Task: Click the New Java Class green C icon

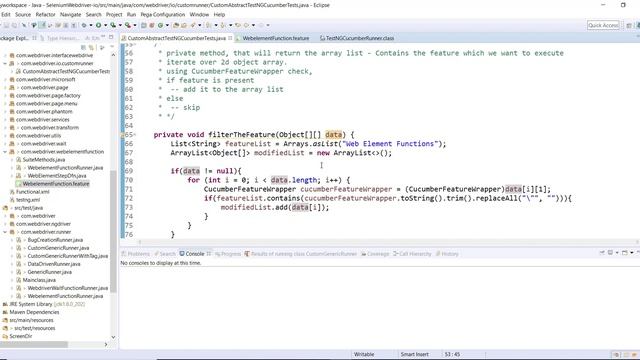Action: pos(160,25)
